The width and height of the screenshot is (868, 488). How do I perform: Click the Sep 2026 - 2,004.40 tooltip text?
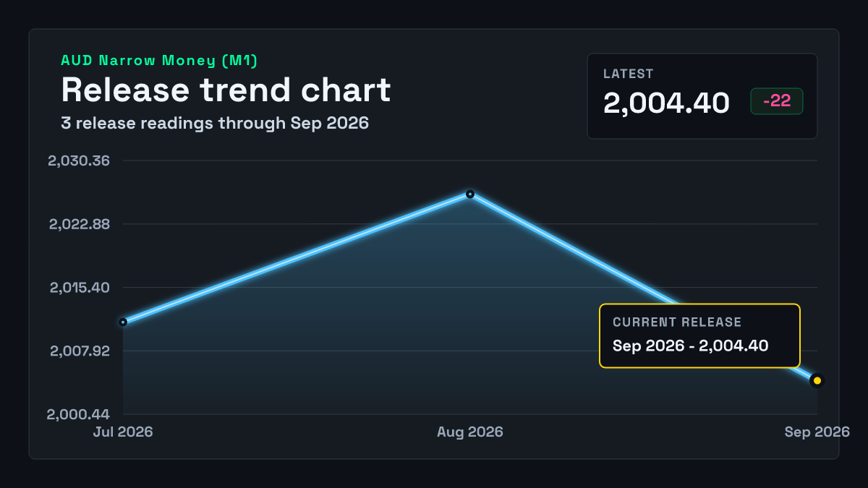[690, 346]
